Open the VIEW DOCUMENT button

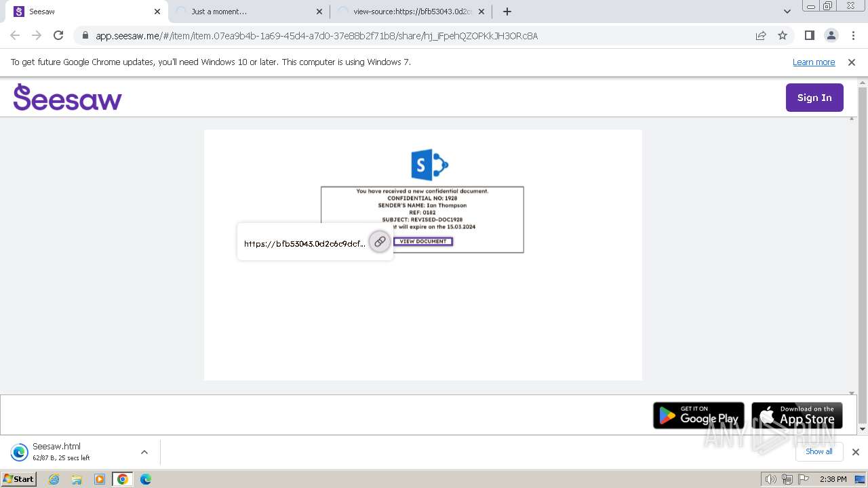423,241
